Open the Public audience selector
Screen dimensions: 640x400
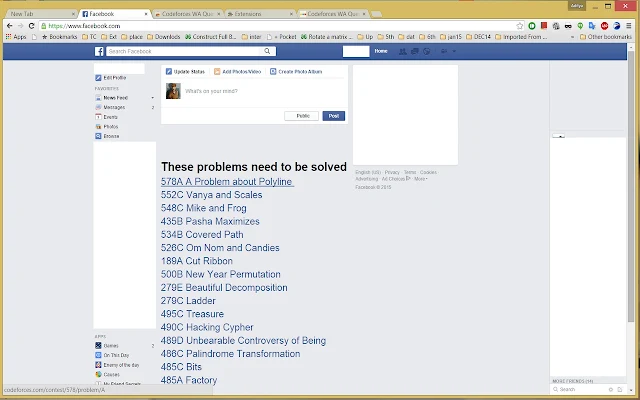pos(302,116)
